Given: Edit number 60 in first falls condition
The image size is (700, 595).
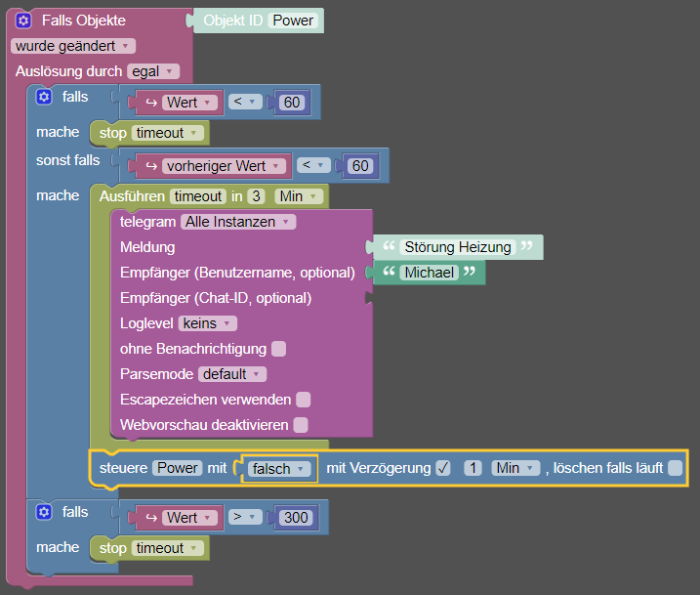Looking at the screenshot, I should [292, 103].
